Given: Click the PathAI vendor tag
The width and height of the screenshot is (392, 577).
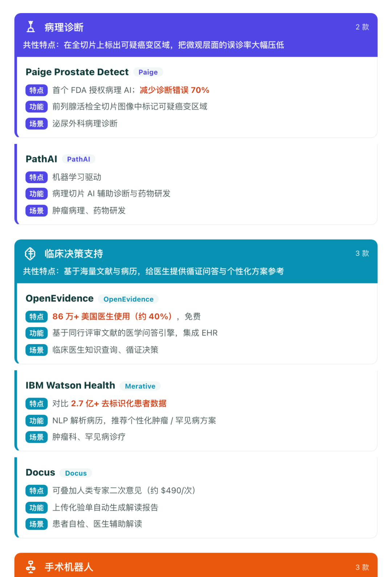Looking at the screenshot, I should pos(78,159).
